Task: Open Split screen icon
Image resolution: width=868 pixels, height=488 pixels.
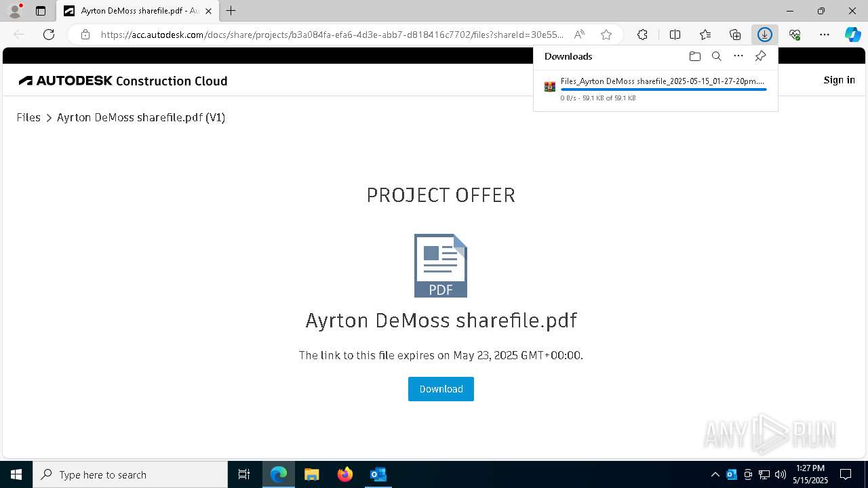Action: point(675,35)
